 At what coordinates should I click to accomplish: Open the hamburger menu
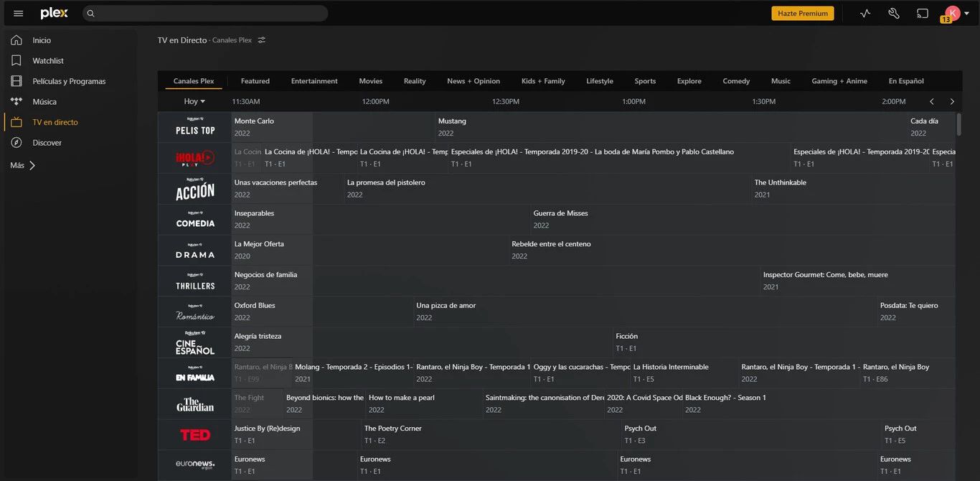tap(19, 14)
